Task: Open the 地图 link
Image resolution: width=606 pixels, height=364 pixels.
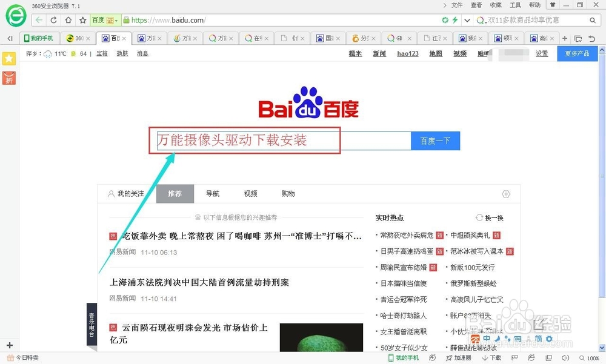Action: tap(436, 53)
